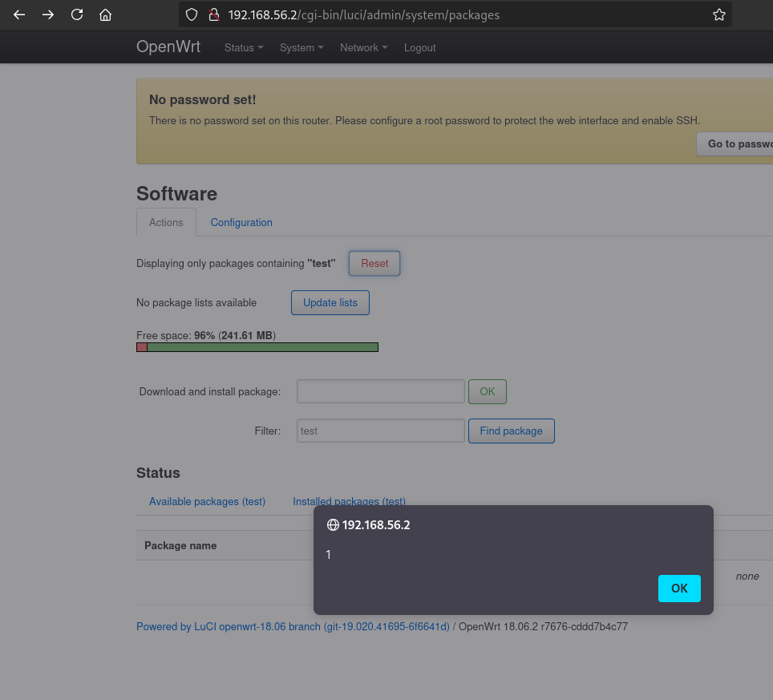Screen dimensions: 773x700
Task: Dismiss the alert with the OK button
Action: tap(679, 588)
